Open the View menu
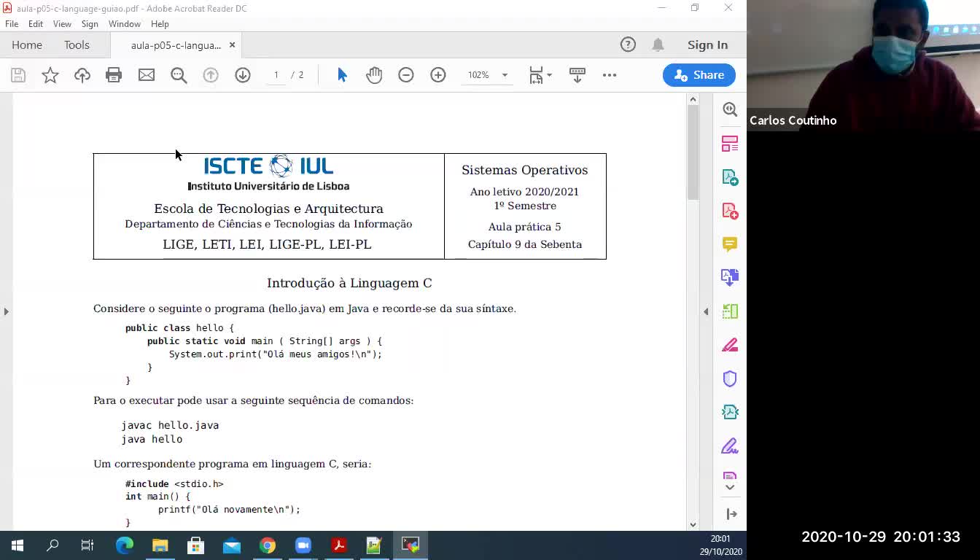The width and height of the screenshot is (980, 560). point(62,24)
